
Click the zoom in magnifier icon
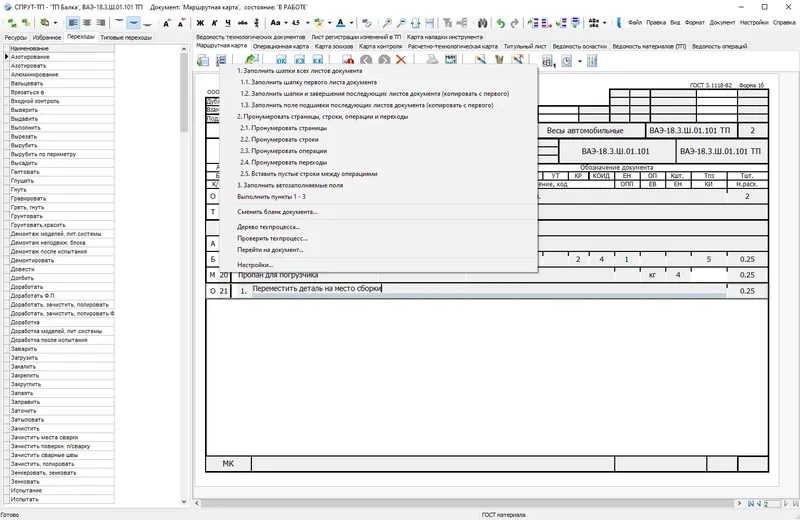(387, 23)
